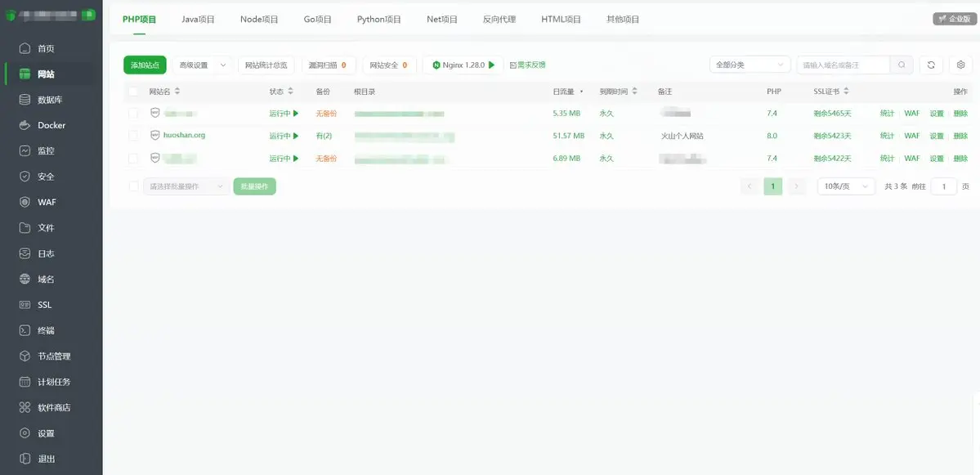Switch to the Node项目 tab
980x475 pixels.
pos(259,20)
